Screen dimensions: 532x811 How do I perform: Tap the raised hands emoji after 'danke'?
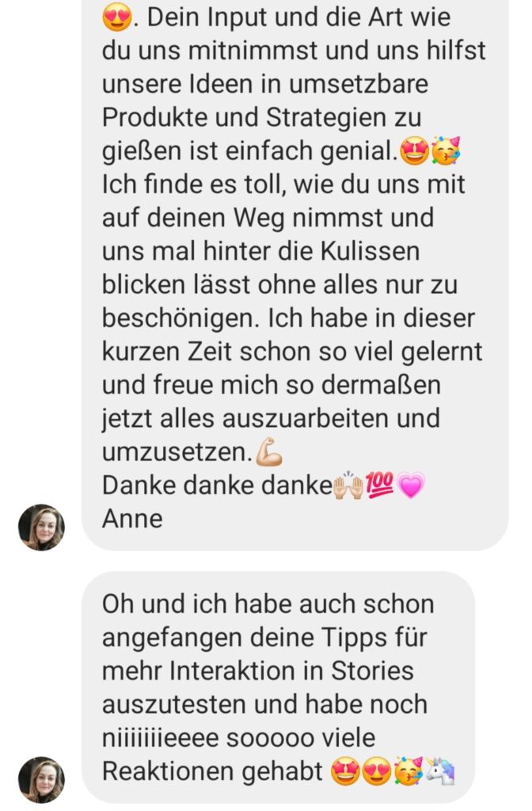pyautogui.click(x=348, y=485)
